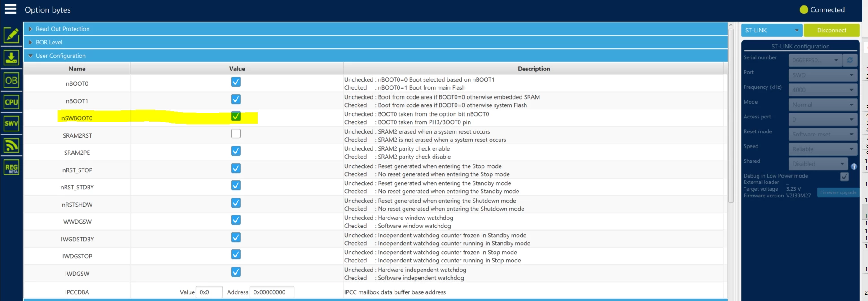This screenshot has width=868, height=301.
Task: Expand the BOR Level section
Action: (x=375, y=42)
